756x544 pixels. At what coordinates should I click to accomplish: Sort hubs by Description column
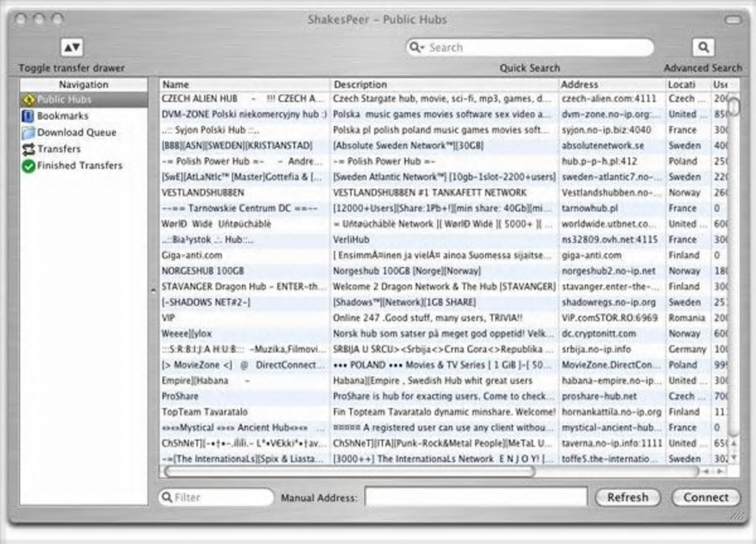[444, 84]
